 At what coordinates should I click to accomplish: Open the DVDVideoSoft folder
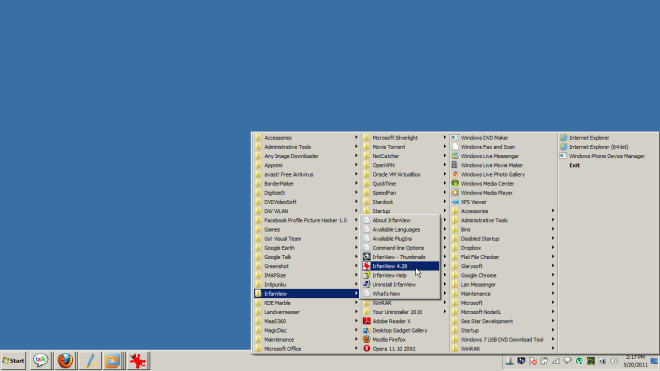coord(306,202)
